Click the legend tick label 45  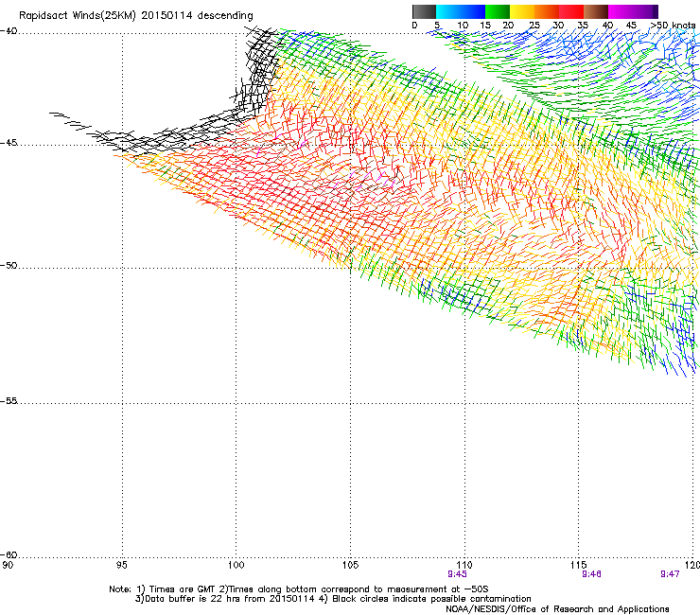click(631, 26)
